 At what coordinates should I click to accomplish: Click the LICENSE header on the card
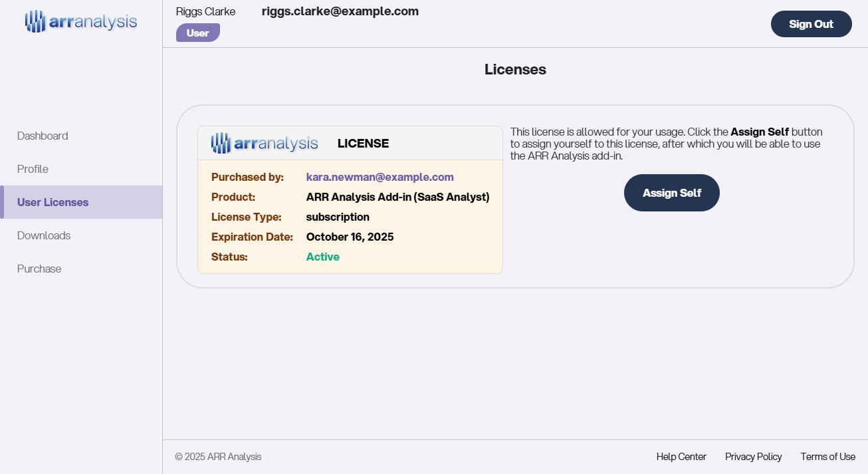[363, 143]
